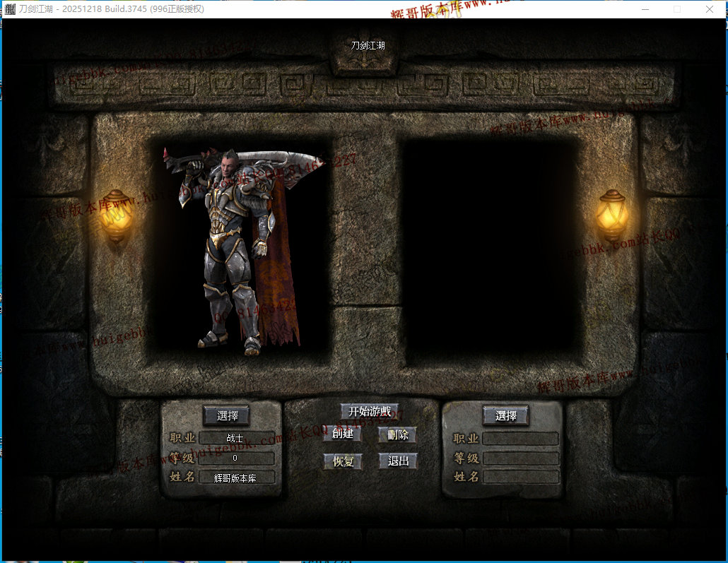Click the 刀剑江湖 title plaque at the top

tap(368, 47)
